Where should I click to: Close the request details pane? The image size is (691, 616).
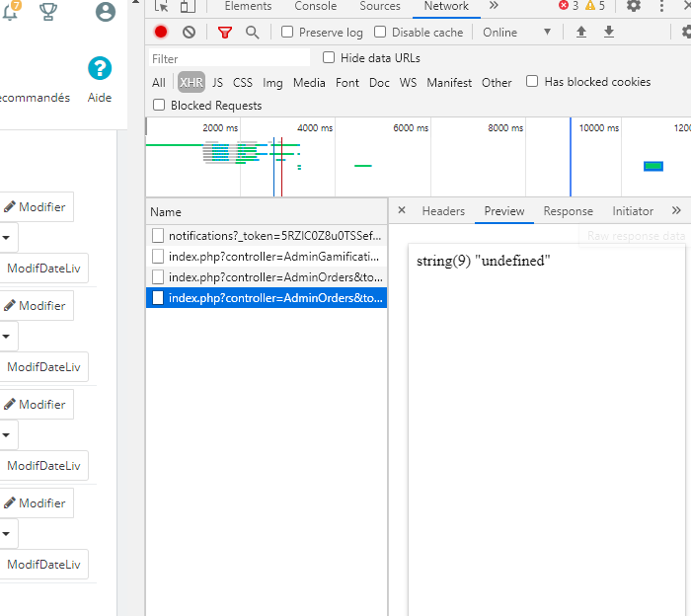pos(402,210)
